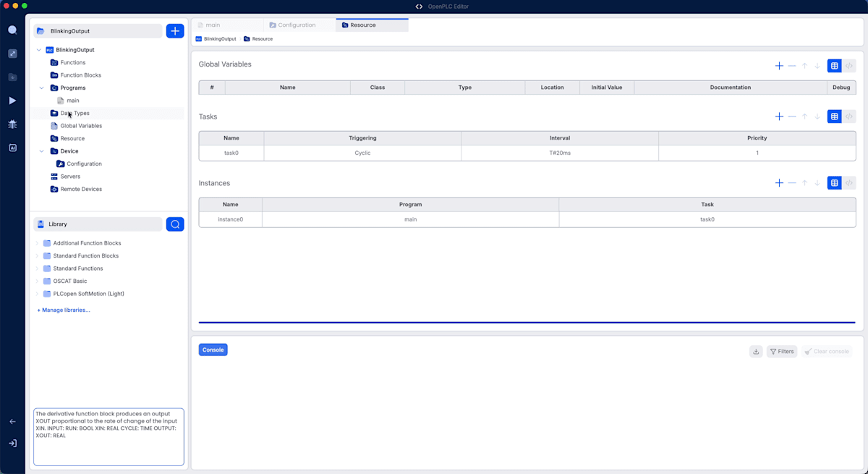This screenshot has height=474, width=868.
Task: Click the task0 name cell in Tasks
Action: click(x=231, y=153)
